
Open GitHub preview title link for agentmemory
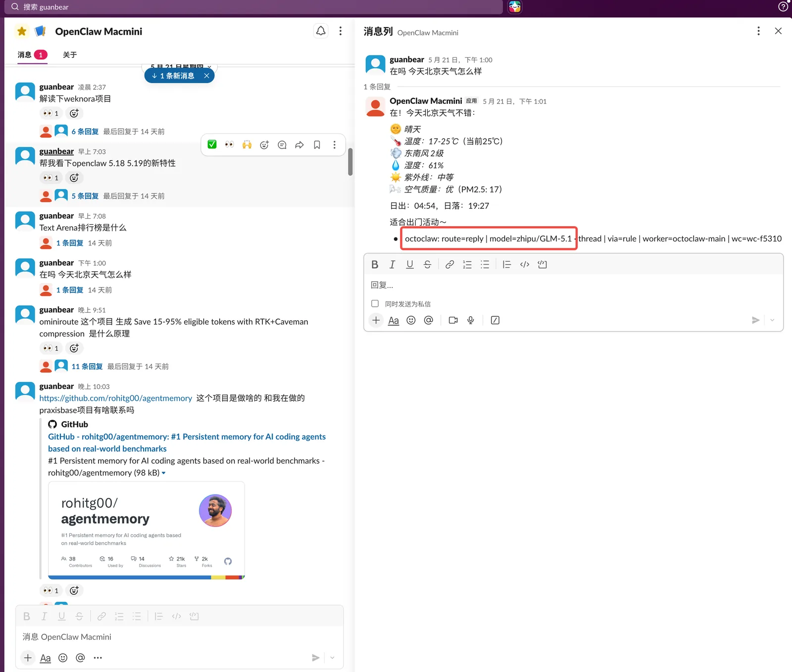tap(187, 443)
